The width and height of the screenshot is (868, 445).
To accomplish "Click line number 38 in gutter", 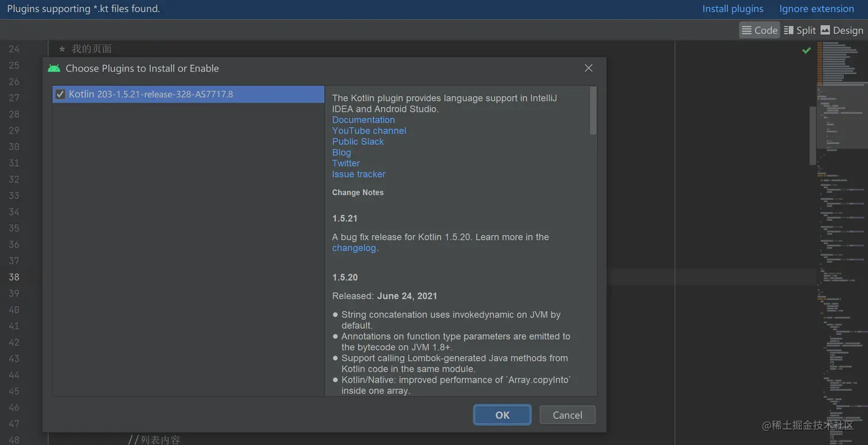I will coord(14,277).
